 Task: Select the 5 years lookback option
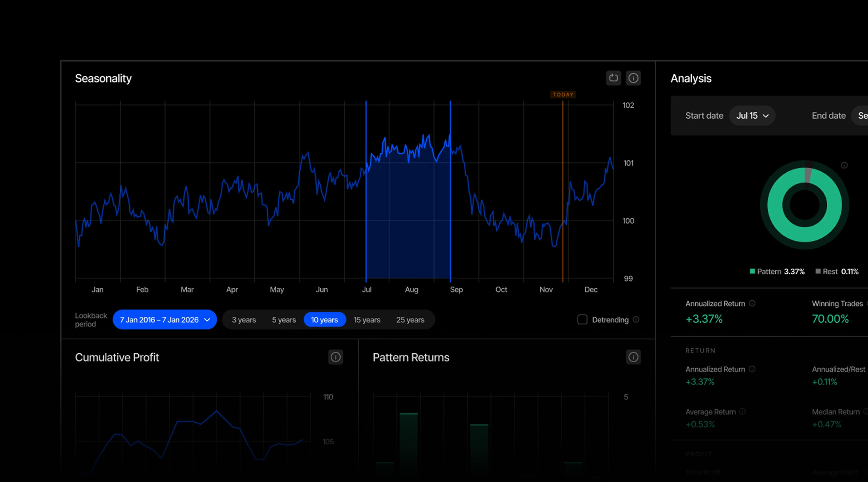point(284,320)
